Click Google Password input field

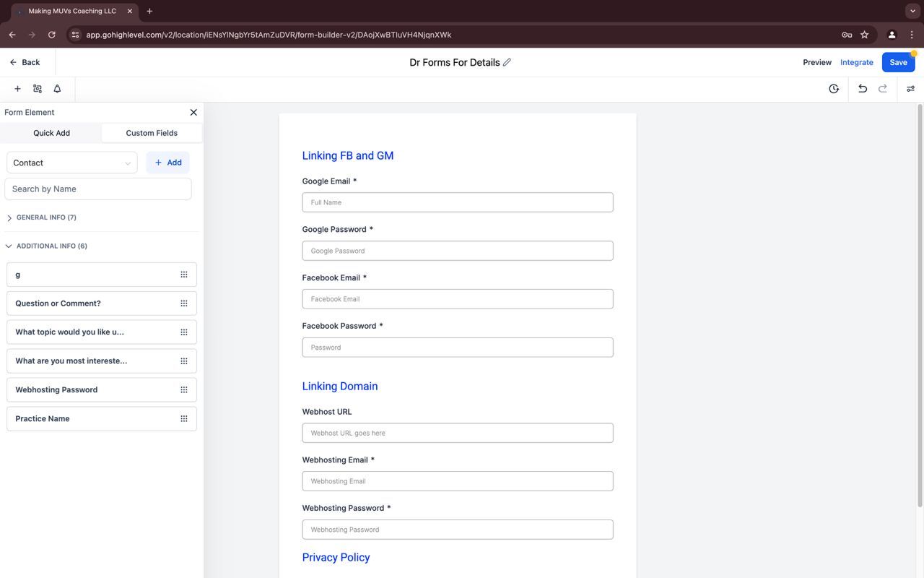pyautogui.click(x=458, y=251)
